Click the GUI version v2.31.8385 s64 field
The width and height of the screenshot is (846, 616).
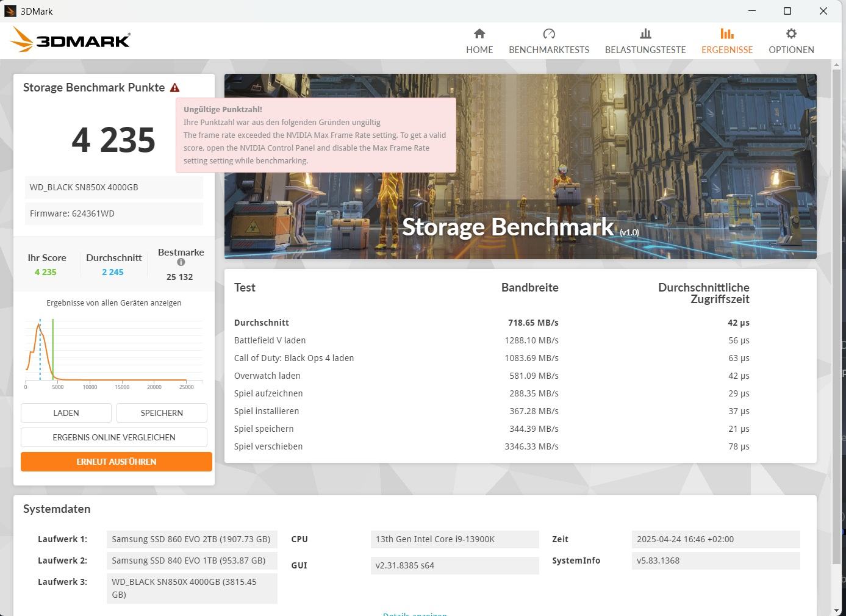pos(455,565)
